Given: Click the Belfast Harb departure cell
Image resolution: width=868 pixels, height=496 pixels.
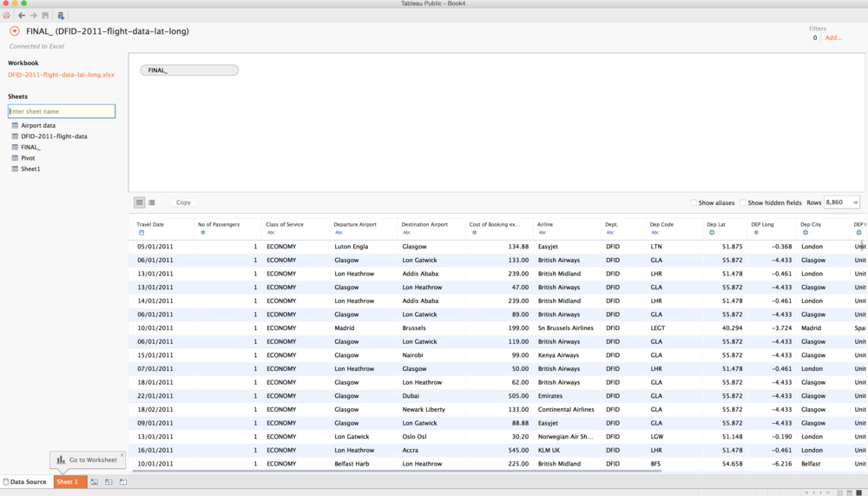Looking at the screenshot, I should point(352,464).
